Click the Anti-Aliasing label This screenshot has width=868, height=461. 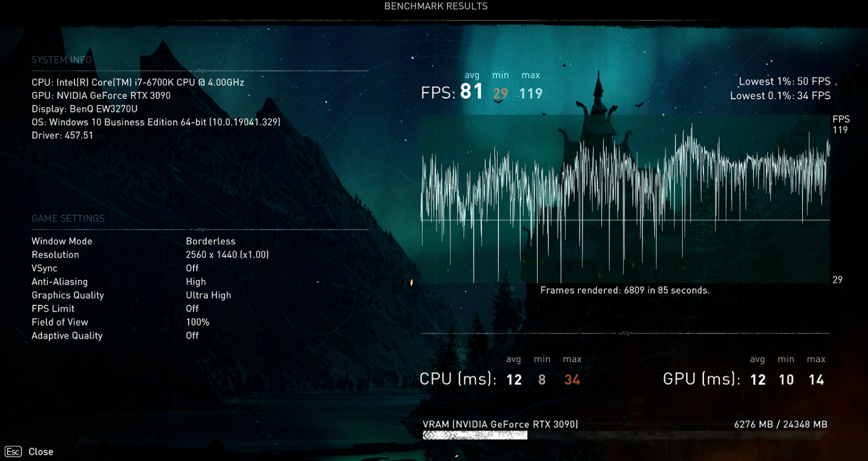click(x=60, y=282)
